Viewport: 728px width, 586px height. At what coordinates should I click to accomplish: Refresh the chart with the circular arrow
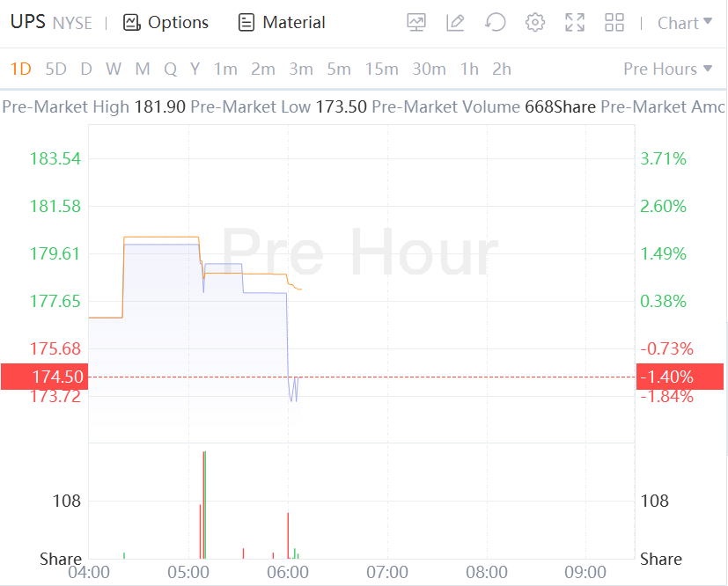pos(496,23)
